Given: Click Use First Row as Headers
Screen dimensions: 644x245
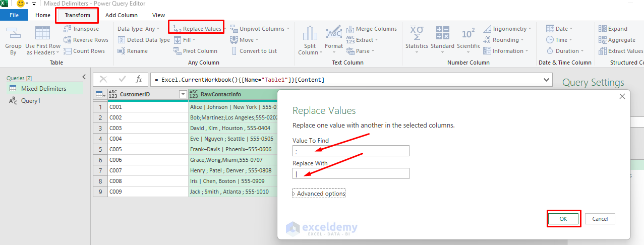Looking at the screenshot, I should [43, 41].
